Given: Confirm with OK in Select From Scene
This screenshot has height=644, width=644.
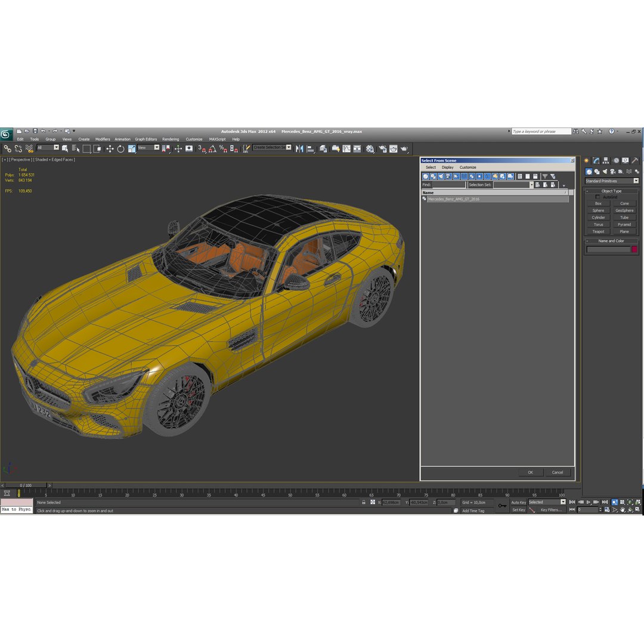Looking at the screenshot, I should [x=530, y=472].
